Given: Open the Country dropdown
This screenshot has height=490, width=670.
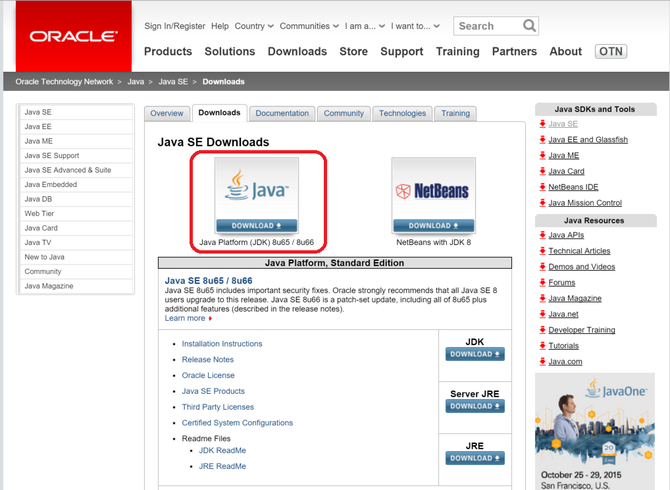Looking at the screenshot, I should point(254,26).
